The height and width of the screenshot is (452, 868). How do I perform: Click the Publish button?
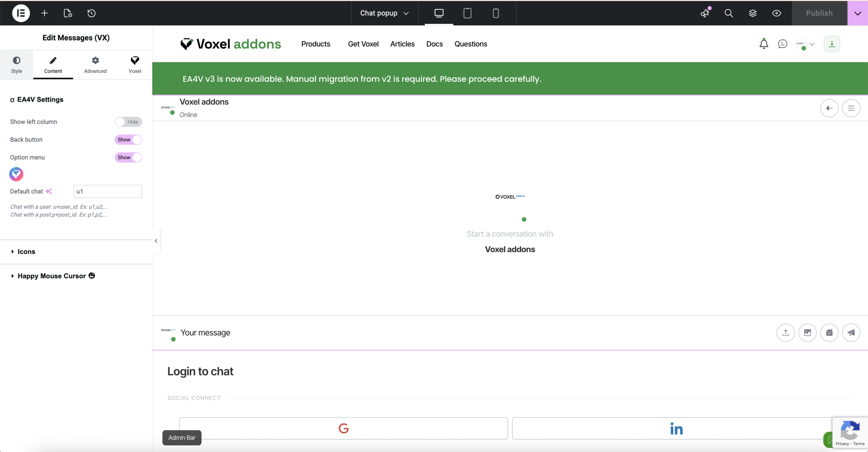point(819,13)
